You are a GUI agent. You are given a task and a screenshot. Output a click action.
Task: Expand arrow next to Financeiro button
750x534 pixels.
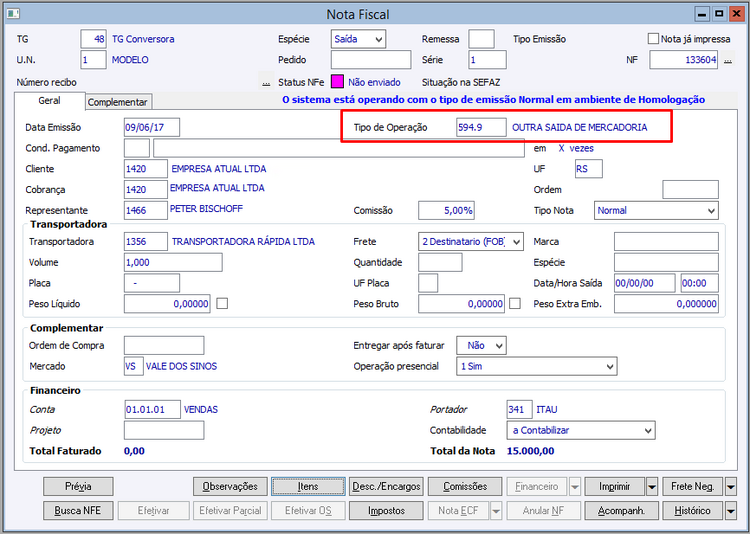[574, 487]
